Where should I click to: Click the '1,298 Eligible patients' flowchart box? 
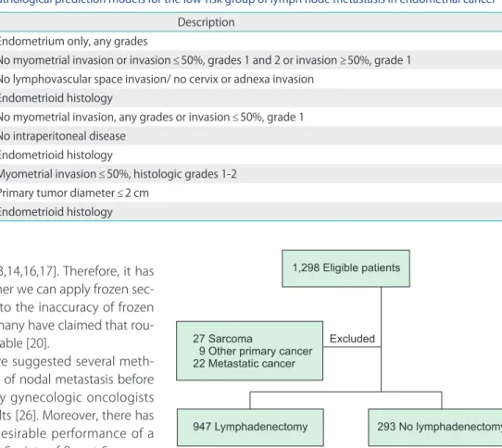[345, 268]
